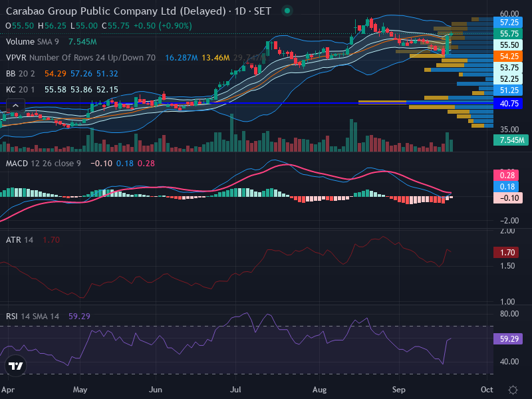532x399 pixels.
Task: Click the ATR 14 indicator legend
Action: pos(19,240)
